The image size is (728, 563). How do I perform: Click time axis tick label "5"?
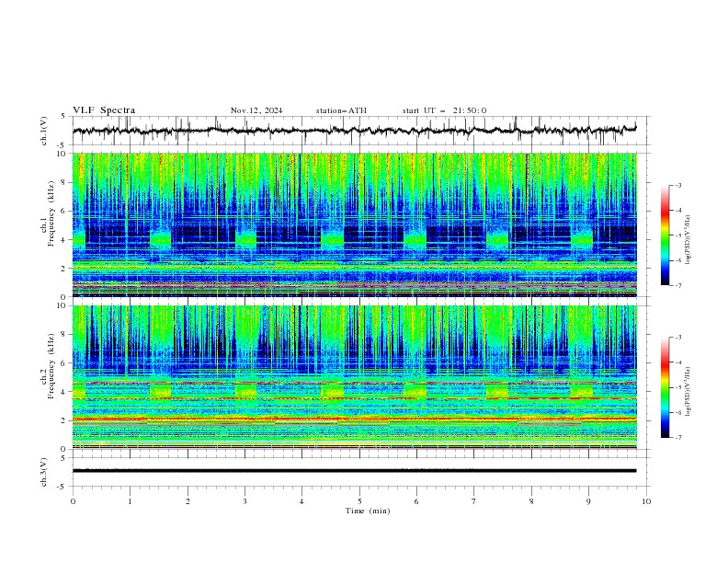pyautogui.click(x=359, y=501)
